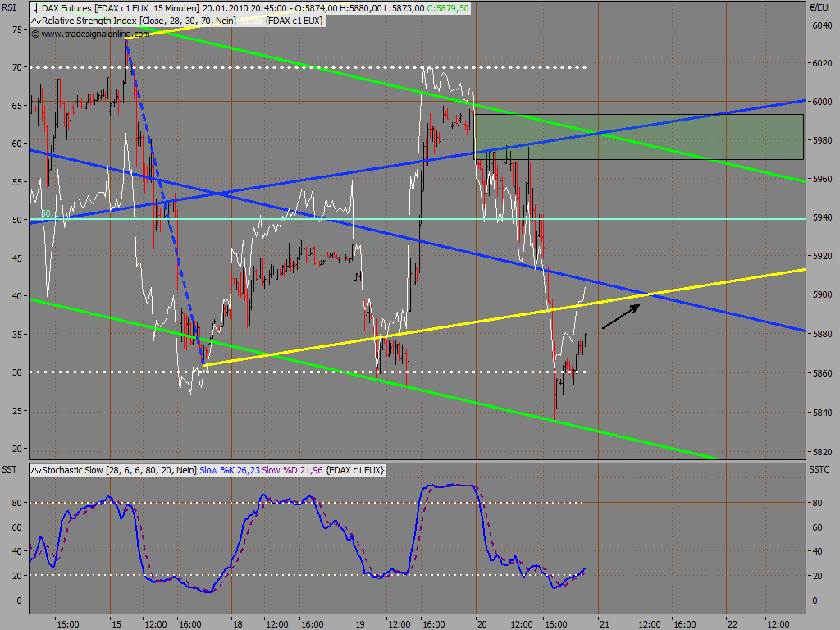The image size is (840, 630).
Task: Click the 5820 price axis label
Action: point(822,452)
